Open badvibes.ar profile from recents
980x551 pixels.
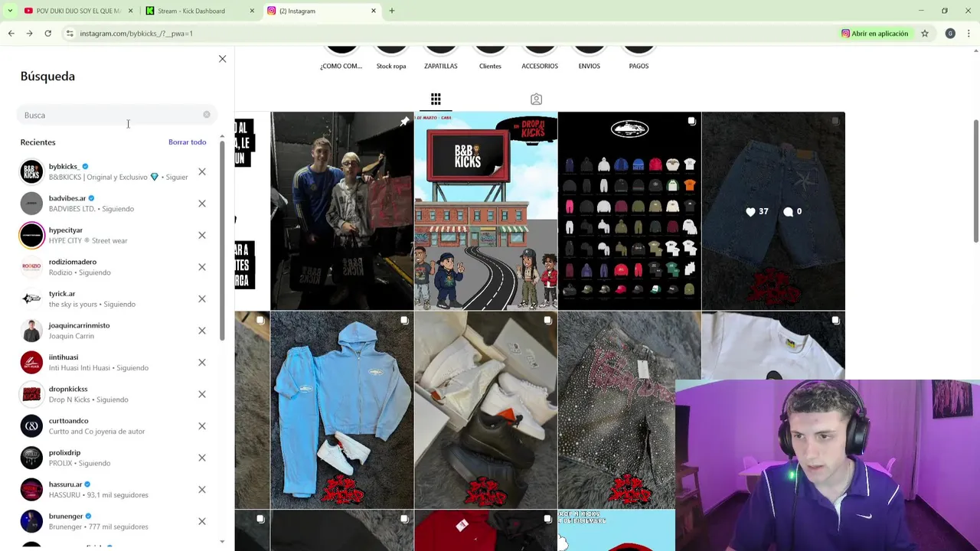103,204
